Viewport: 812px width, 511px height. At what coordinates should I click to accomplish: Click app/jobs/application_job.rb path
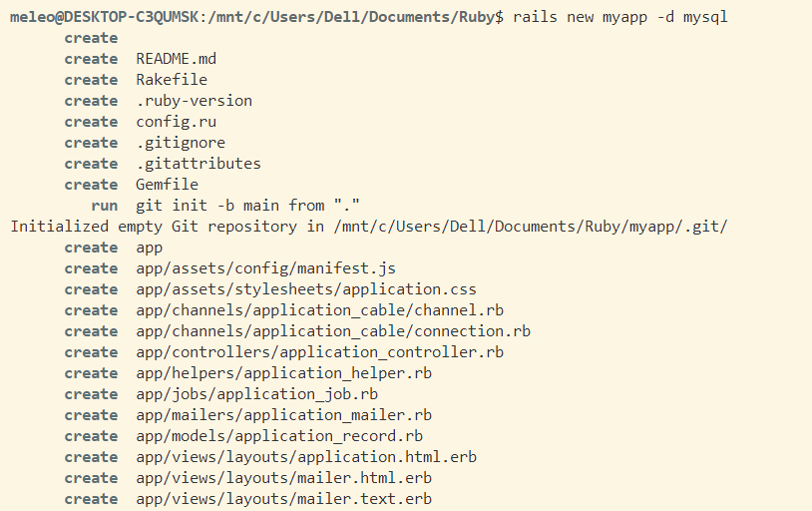tap(256, 394)
